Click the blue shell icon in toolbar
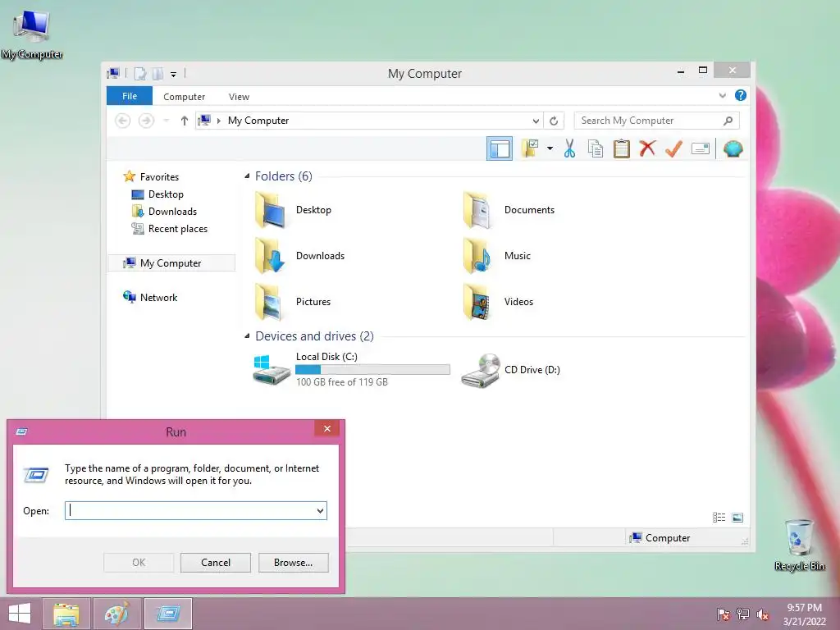Image resolution: width=840 pixels, height=630 pixels. [x=733, y=148]
